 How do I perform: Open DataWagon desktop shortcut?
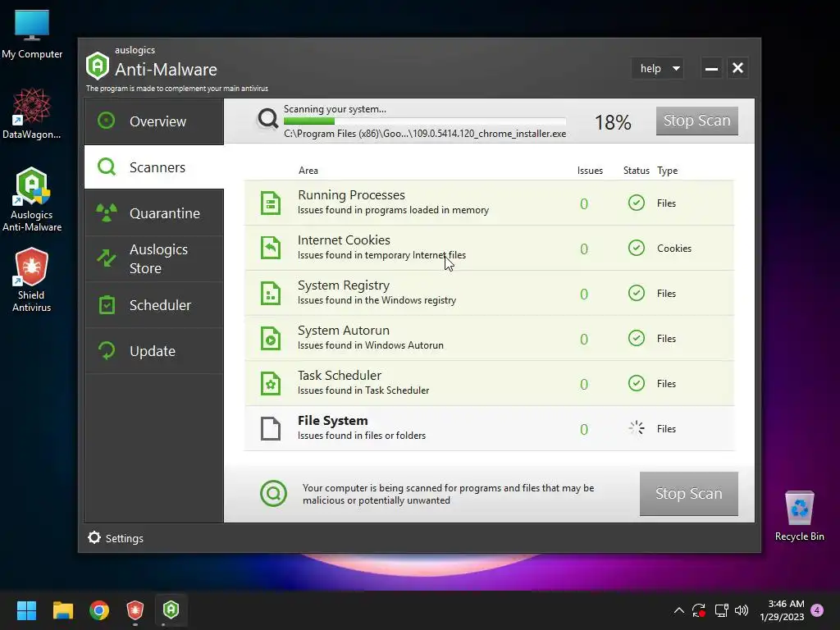[32, 113]
